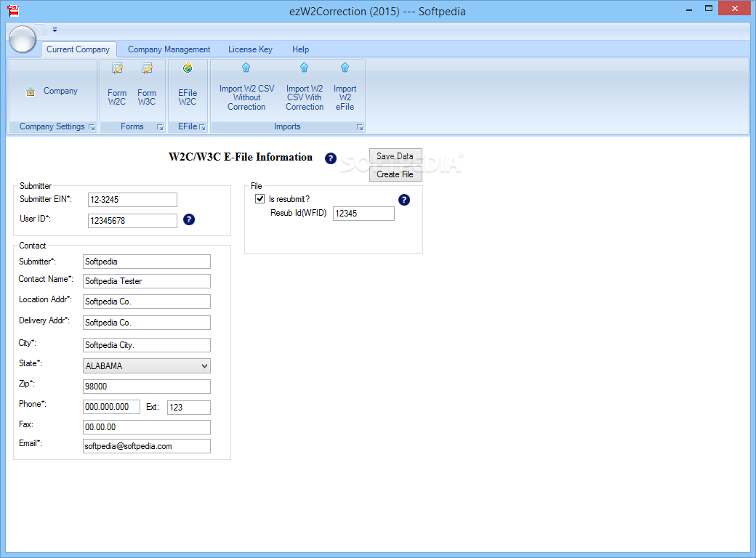This screenshot has height=558, width=756.
Task: Expand Company Settings group launcher
Action: point(92,127)
